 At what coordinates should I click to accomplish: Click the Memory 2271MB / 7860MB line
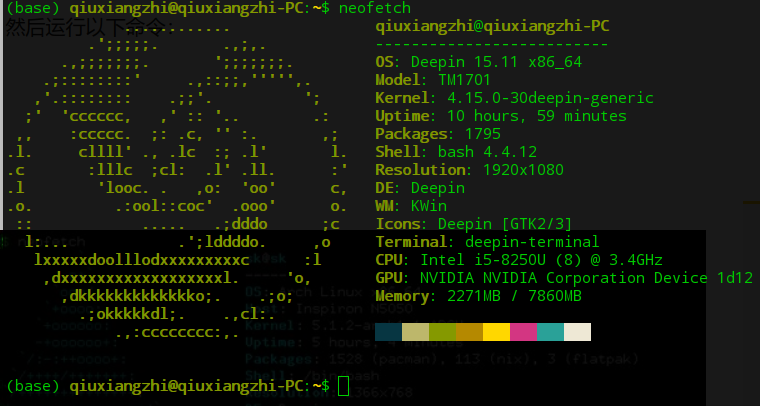478,296
